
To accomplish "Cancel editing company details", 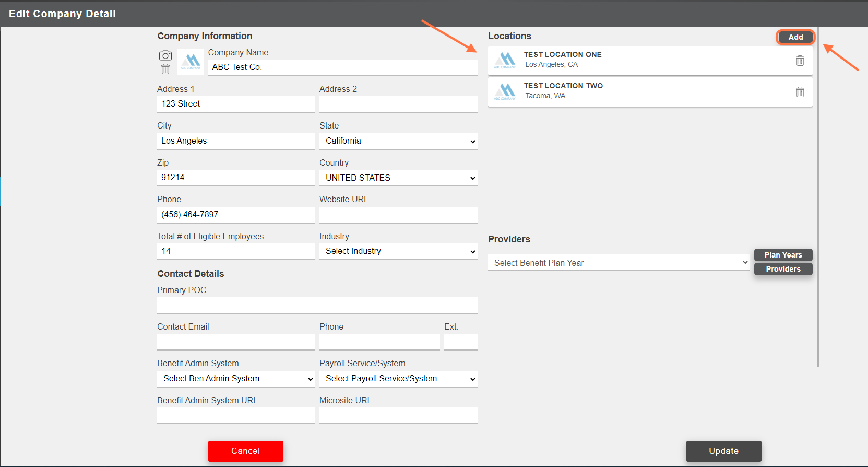I will 246,451.
